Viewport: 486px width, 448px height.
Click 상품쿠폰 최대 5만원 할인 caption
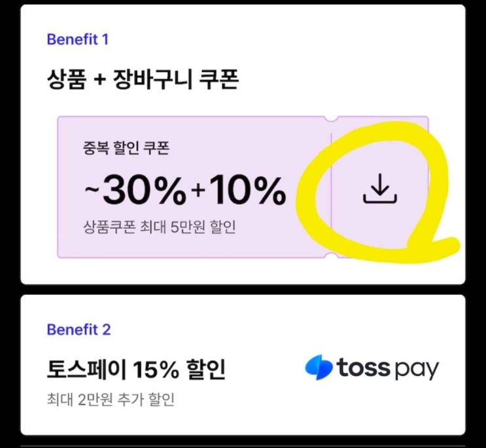click(x=160, y=227)
